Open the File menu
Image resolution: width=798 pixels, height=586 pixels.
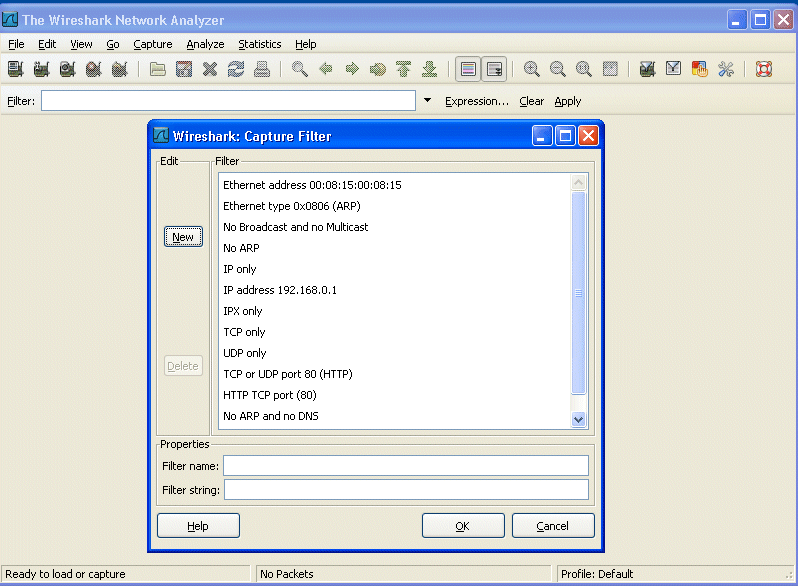pos(16,44)
